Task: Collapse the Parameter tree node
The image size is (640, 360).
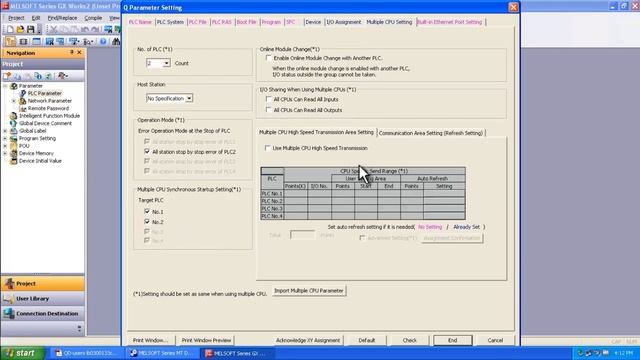Action: click(5, 86)
